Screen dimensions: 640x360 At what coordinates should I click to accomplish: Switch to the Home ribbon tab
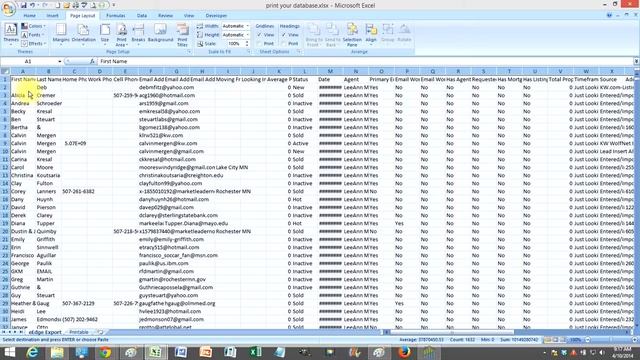tap(29, 16)
